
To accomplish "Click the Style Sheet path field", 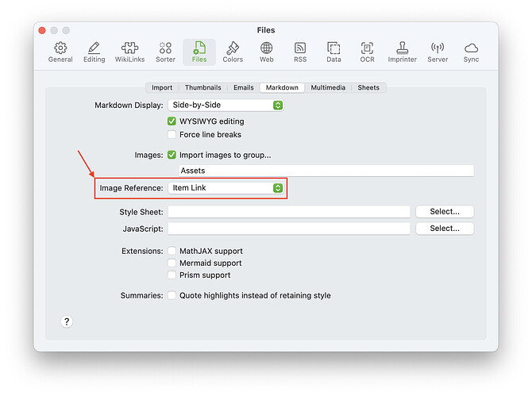I will tap(289, 212).
